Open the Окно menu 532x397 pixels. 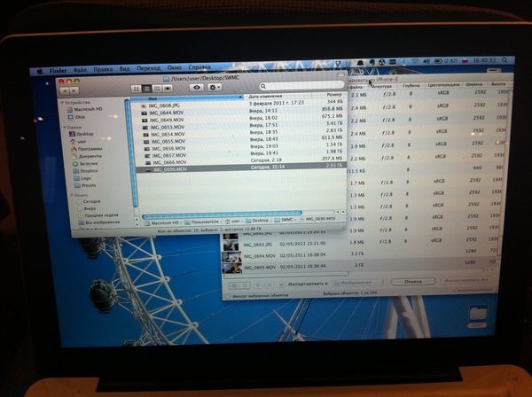click(175, 68)
